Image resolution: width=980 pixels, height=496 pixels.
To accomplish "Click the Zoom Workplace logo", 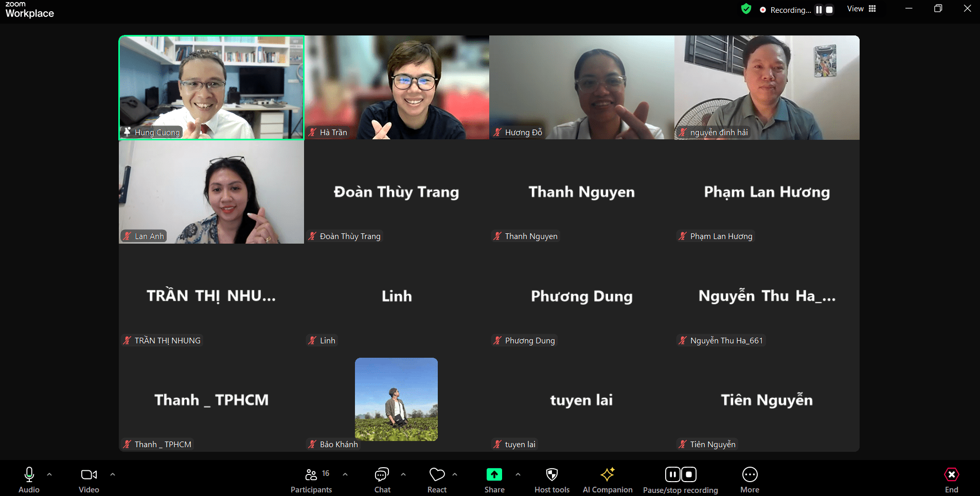I will coord(29,10).
